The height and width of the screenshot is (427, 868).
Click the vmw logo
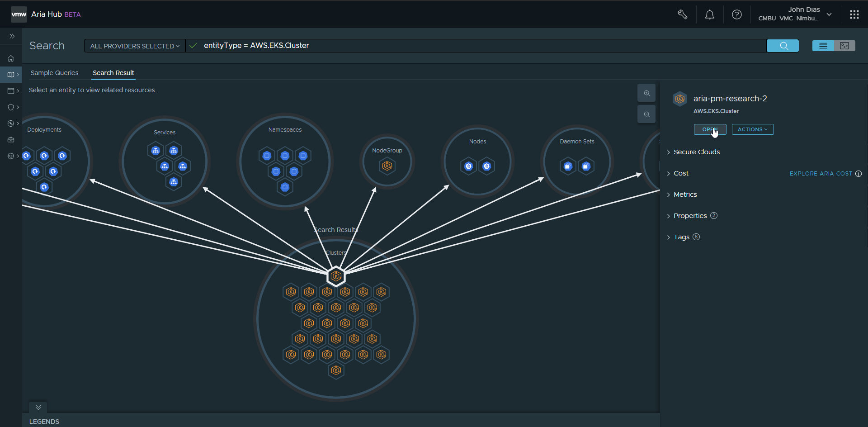coord(19,14)
